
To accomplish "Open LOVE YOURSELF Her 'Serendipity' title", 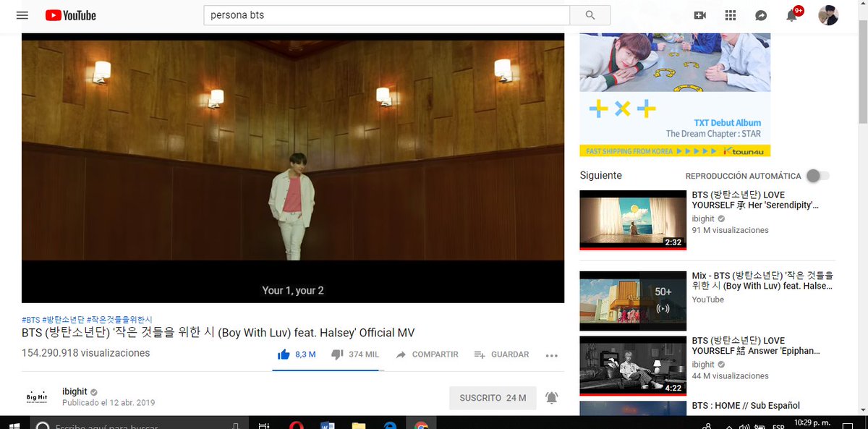I will pyautogui.click(x=755, y=200).
